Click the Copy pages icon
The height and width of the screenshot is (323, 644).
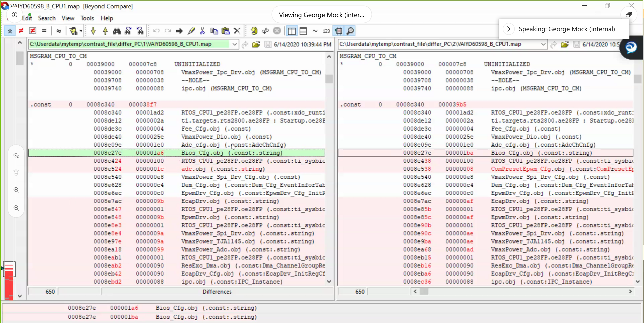214,31
